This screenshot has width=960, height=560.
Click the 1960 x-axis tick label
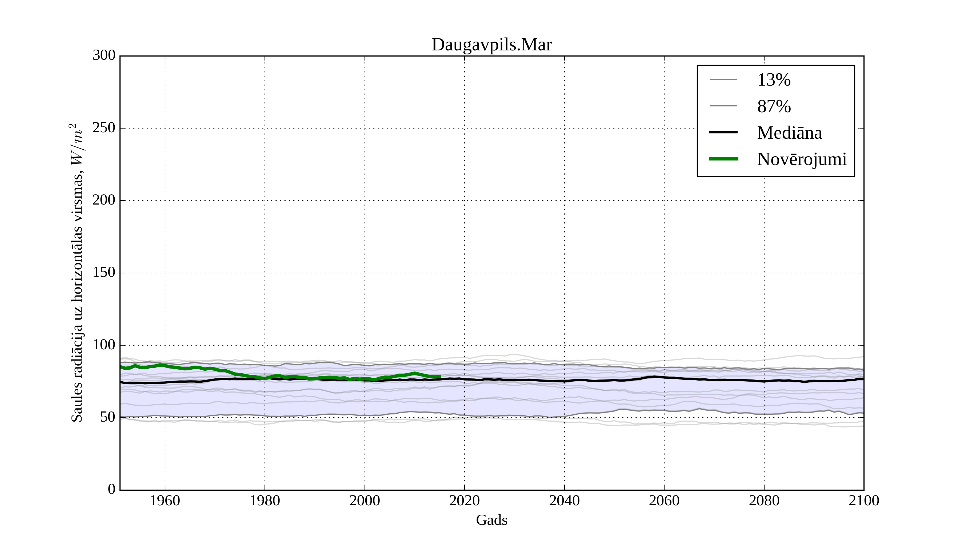tap(165, 501)
